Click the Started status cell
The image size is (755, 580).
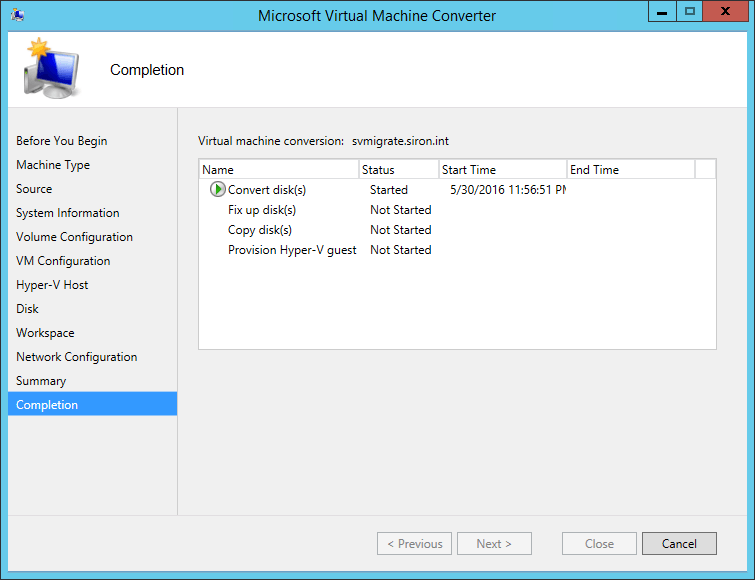[389, 190]
